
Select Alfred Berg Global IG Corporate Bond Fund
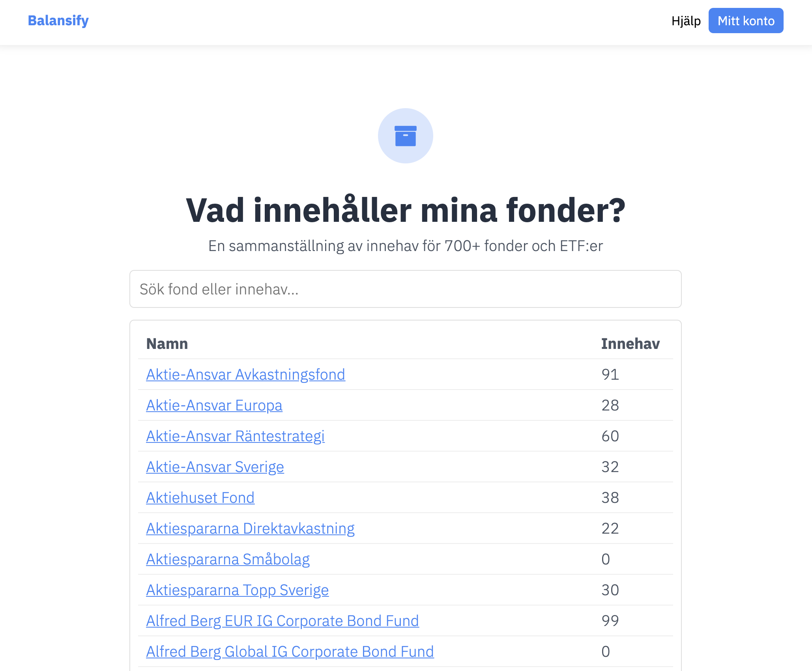pyautogui.click(x=290, y=652)
